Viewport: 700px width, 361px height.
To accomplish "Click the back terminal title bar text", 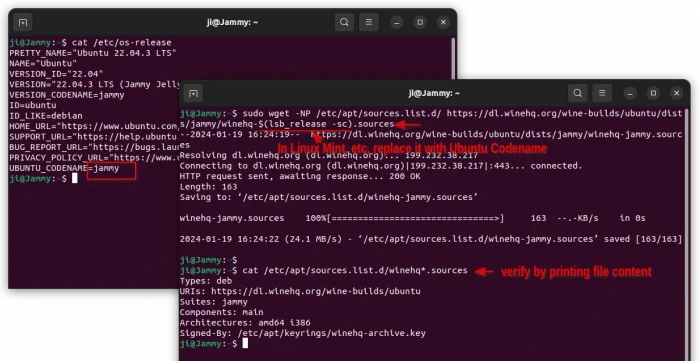I will tap(232, 22).
